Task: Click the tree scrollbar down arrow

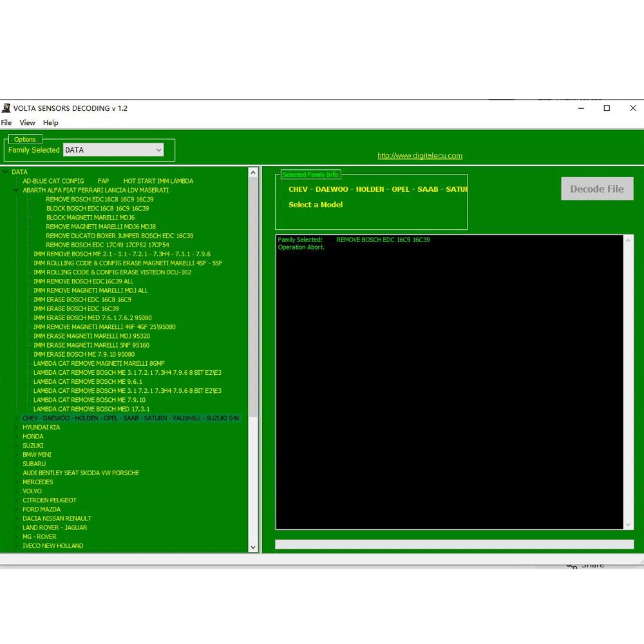Action: click(x=253, y=547)
